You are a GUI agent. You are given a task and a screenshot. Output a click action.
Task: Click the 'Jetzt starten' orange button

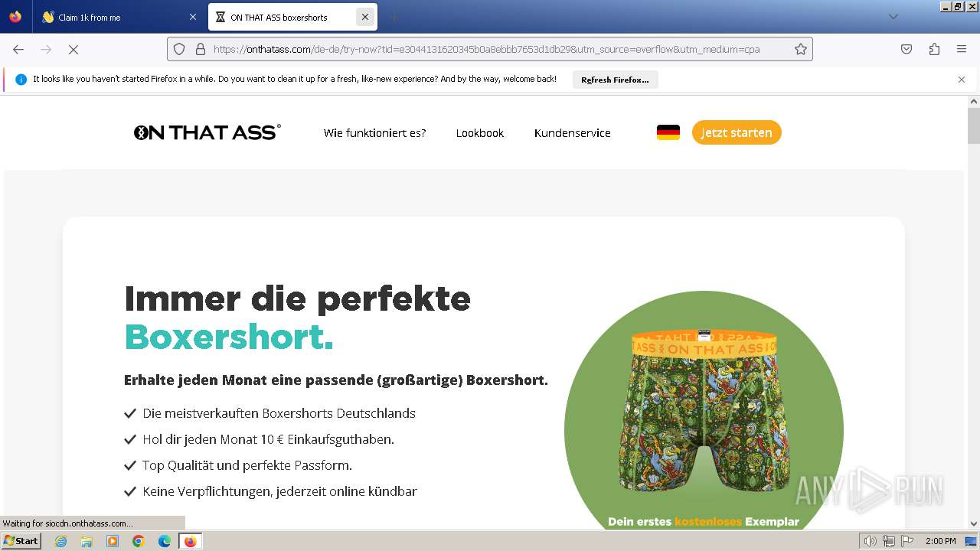tap(737, 132)
